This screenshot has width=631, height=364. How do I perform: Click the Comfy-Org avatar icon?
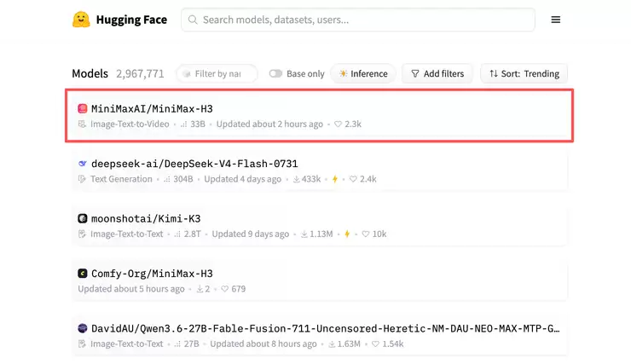pos(83,274)
